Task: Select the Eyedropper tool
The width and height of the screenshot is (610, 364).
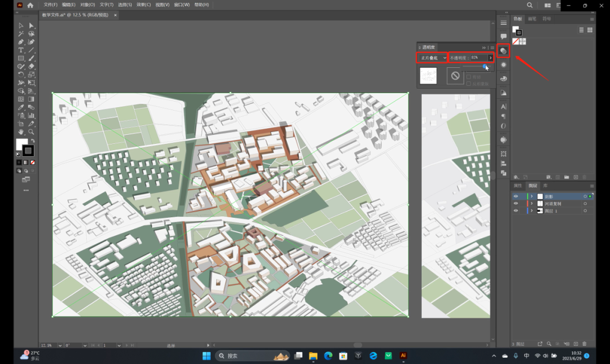Action: [21, 107]
